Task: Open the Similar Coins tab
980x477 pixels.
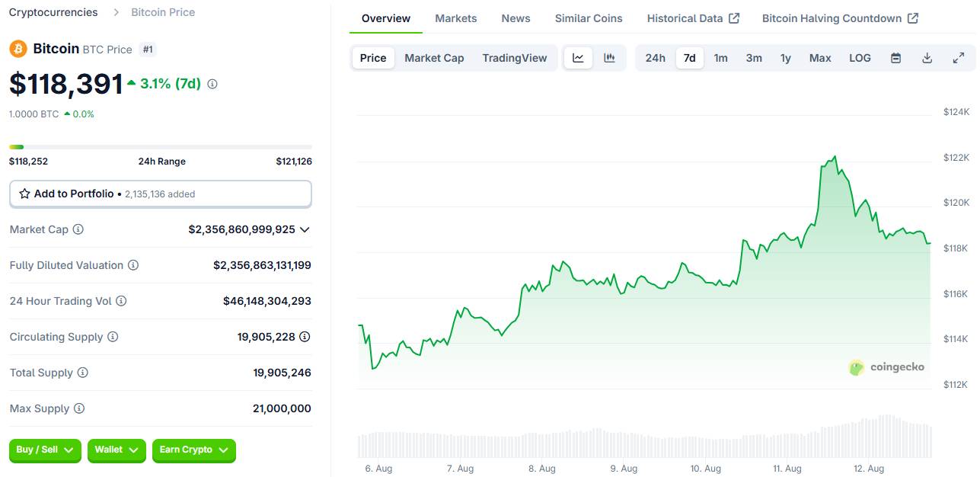Action: [x=589, y=18]
